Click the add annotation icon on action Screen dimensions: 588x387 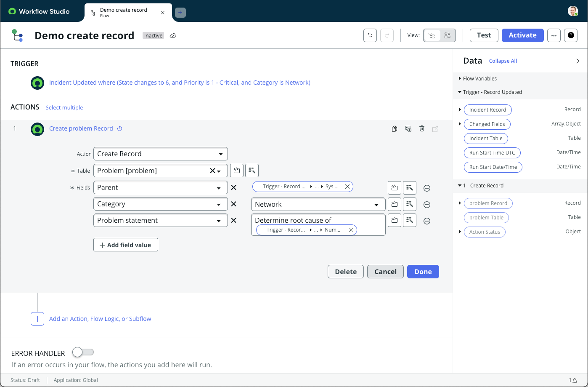pos(408,129)
